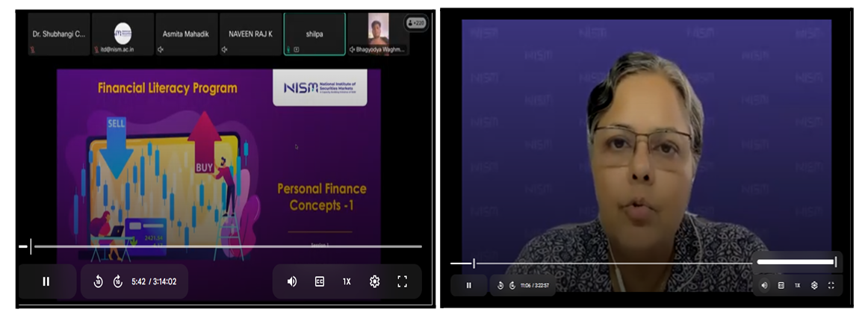Rewind 10 seconds in left video

coord(98,281)
